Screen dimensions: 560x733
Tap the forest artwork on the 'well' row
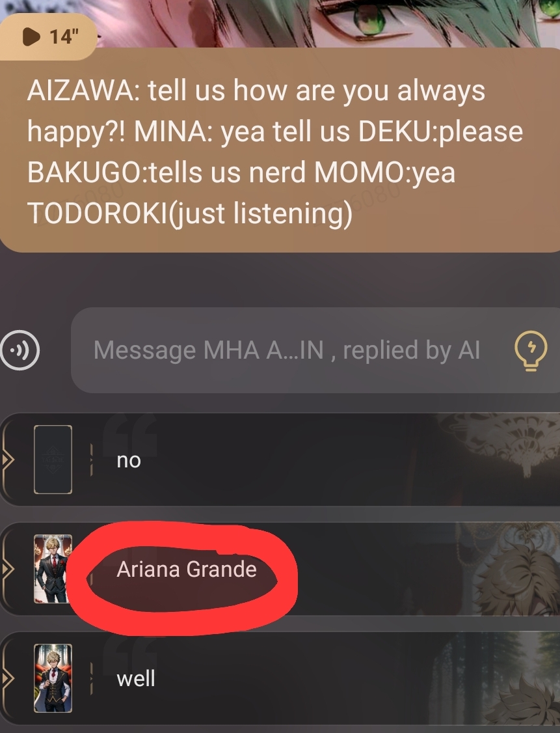click(x=495, y=678)
